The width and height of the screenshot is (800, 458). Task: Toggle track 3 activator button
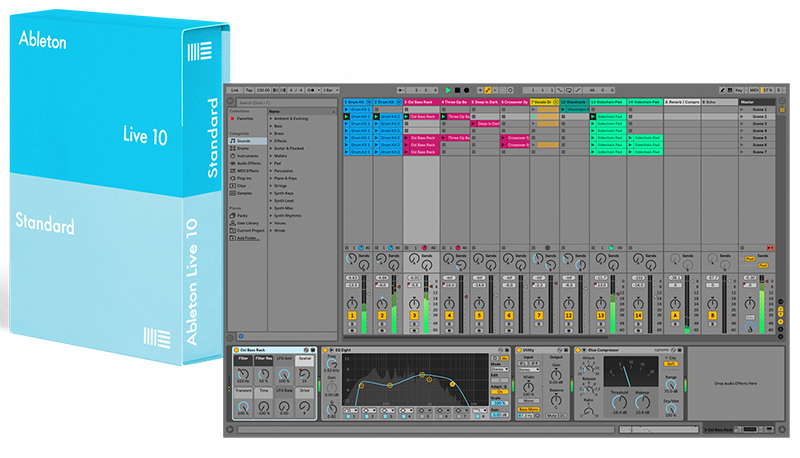pyautogui.click(x=414, y=316)
